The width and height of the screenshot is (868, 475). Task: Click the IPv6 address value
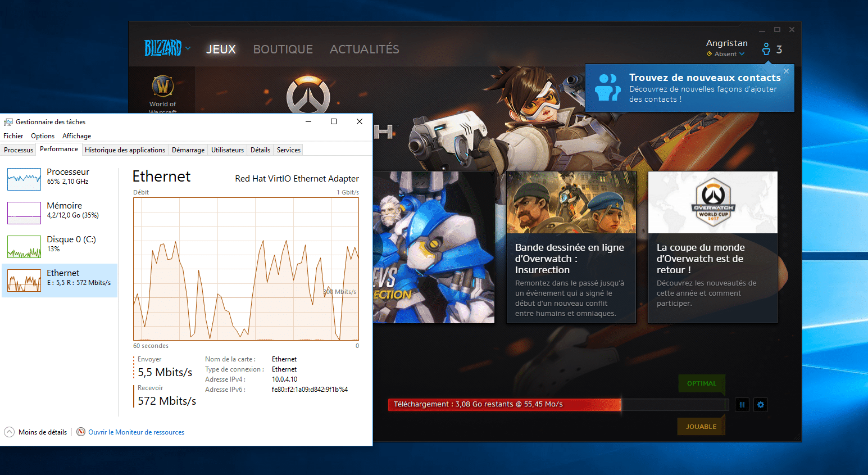(310, 390)
